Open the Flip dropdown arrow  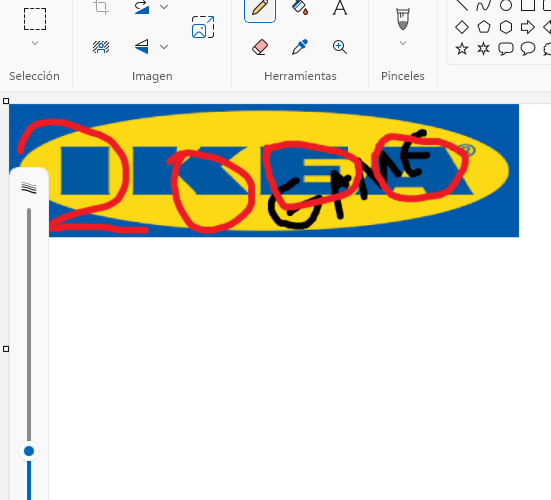[164, 47]
